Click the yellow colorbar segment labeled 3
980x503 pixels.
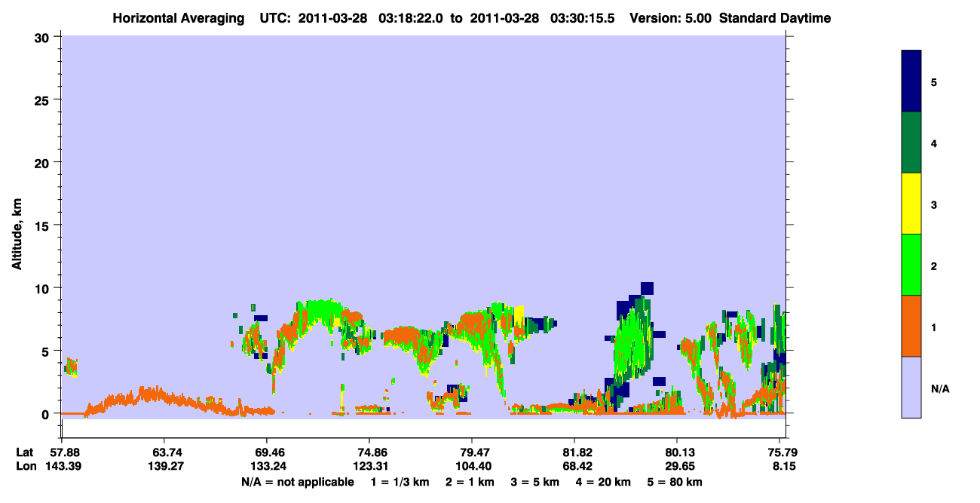pos(911,204)
